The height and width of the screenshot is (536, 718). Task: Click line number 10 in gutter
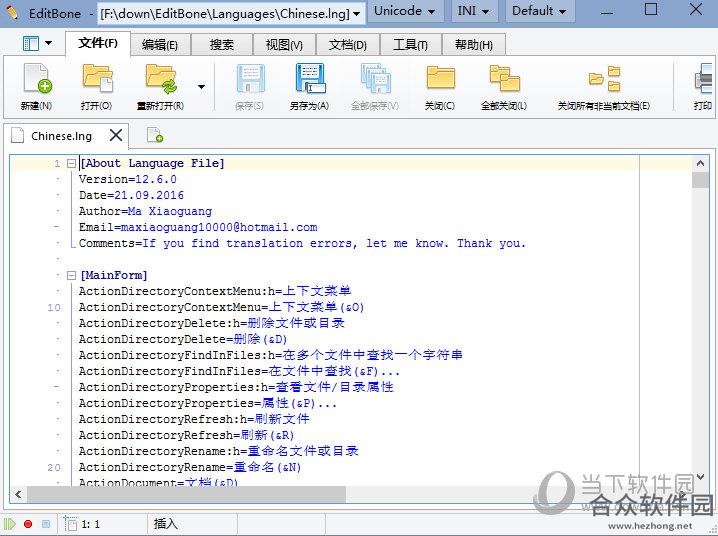(54, 308)
